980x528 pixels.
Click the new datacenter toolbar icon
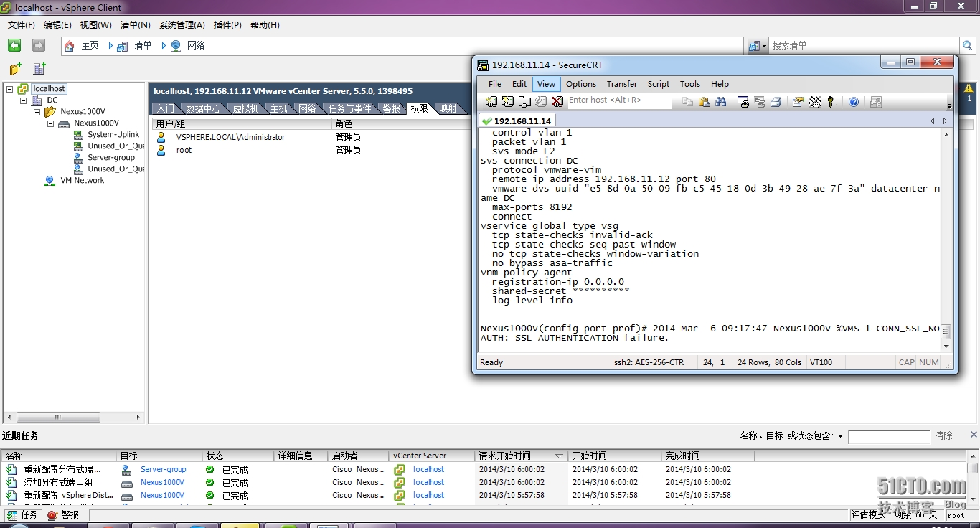39,69
